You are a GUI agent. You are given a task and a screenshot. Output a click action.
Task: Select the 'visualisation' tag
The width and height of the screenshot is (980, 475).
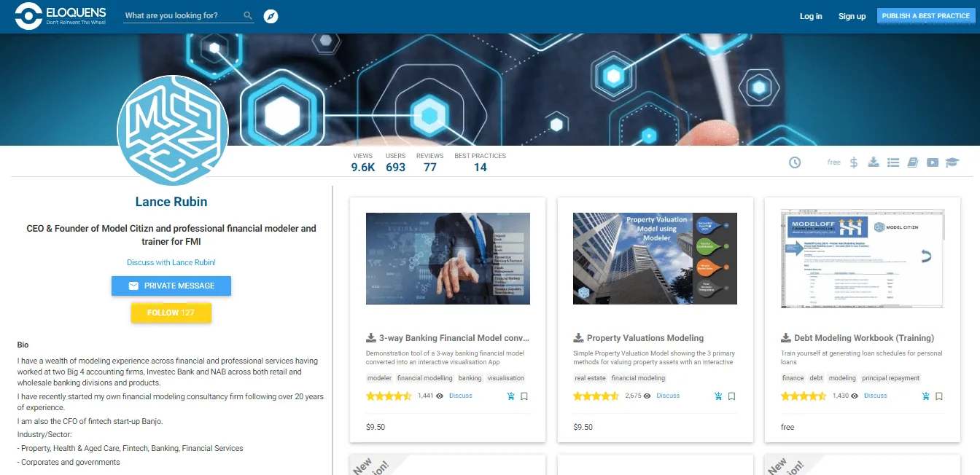pyautogui.click(x=505, y=378)
